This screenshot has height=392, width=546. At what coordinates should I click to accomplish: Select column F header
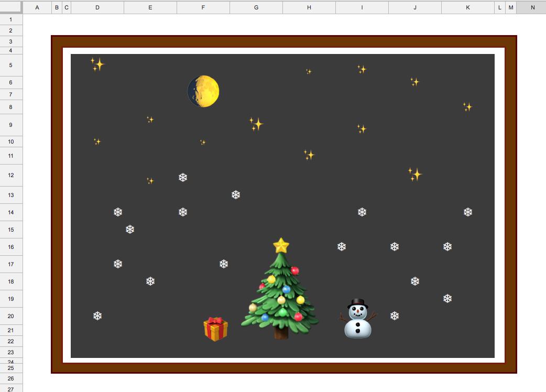tap(203, 7)
